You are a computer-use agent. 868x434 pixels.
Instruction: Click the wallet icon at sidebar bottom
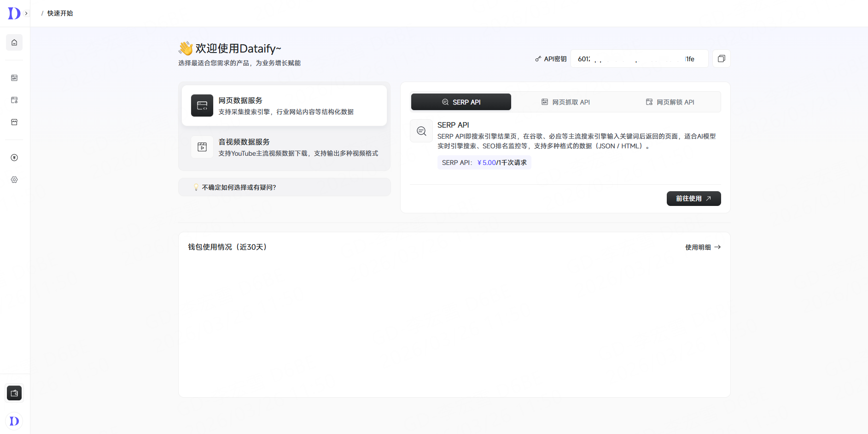tap(14, 393)
